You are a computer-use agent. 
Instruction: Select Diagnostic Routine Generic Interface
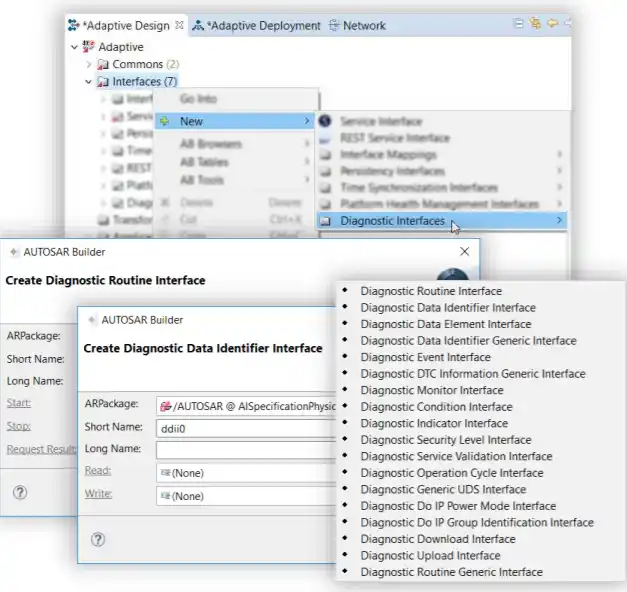pyautogui.click(x=451, y=572)
